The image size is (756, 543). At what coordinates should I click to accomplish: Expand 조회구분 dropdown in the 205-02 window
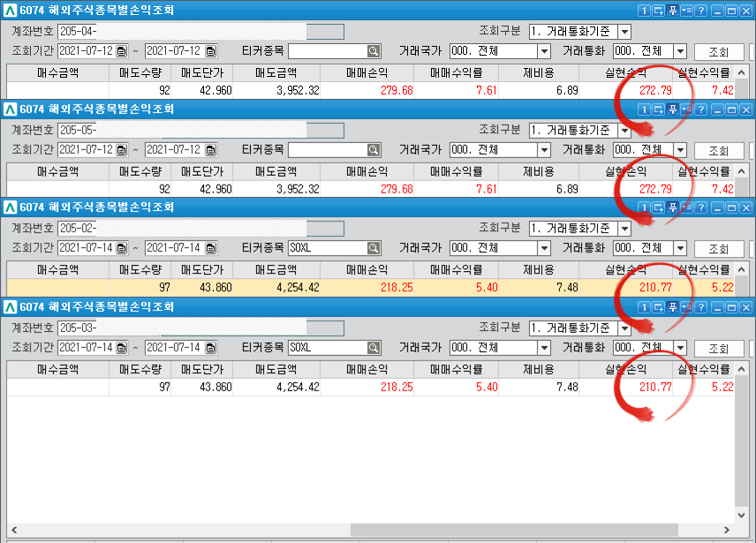click(x=625, y=229)
